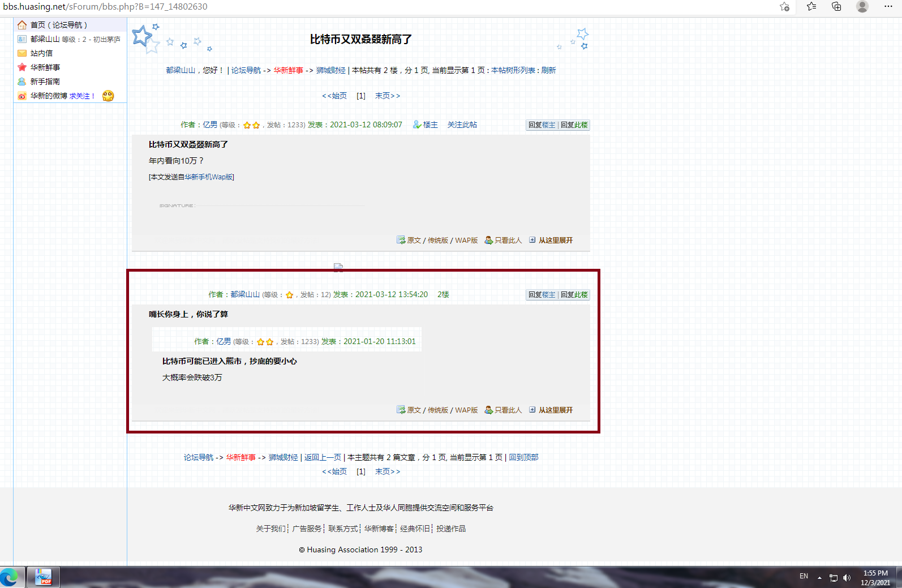The width and height of the screenshot is (902, 588).
Task: Click the yellow smiley emoji in sidebar
Action: coord(108,96)
